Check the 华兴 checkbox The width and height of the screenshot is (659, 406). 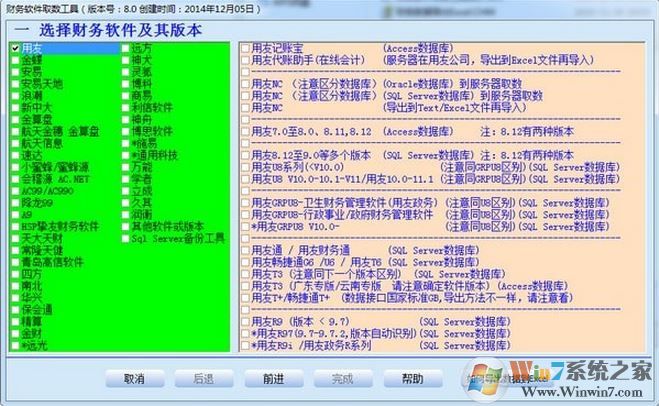click(x=16, y=298)
